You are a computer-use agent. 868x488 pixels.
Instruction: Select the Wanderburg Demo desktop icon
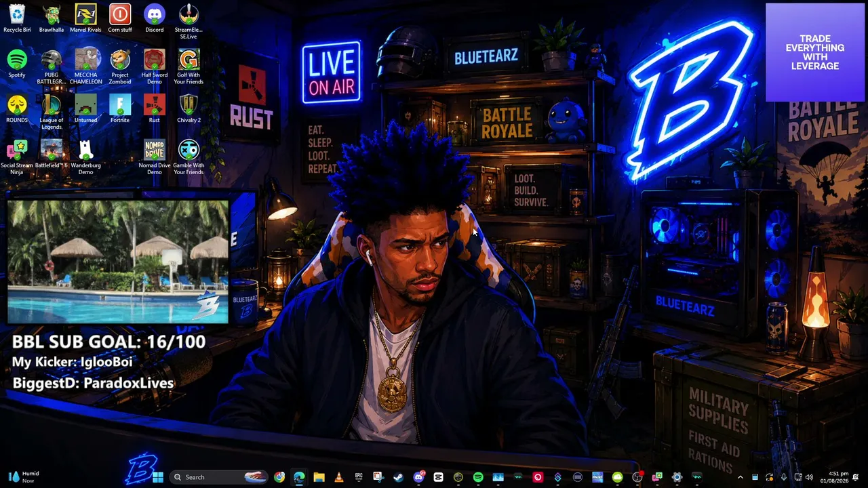tap(85, 157)
